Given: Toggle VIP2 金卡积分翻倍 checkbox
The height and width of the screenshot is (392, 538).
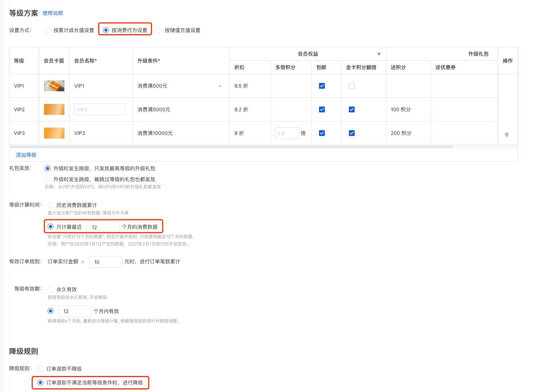Looking at the screenshot, I should click(352, 109).
